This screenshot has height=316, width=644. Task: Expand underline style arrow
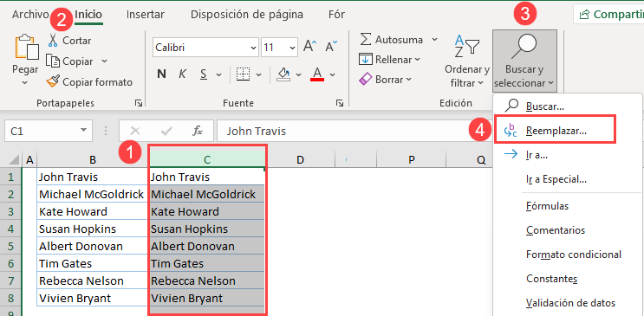pyautogui.click(x=218, y=75)
